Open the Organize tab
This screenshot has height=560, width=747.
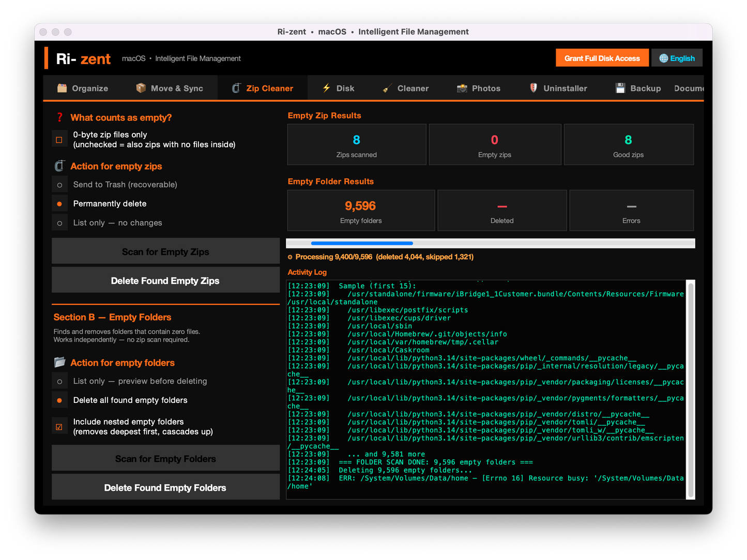click(x=83, y=88)
